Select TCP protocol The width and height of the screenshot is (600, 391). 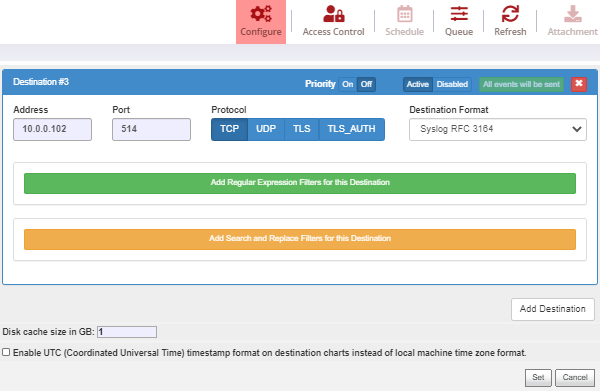[x=229, y=129]
